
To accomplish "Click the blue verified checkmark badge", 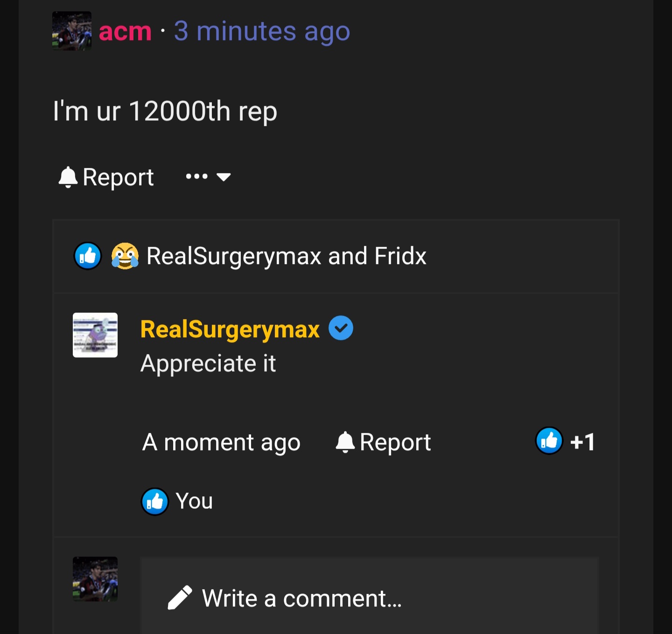I will pos(341,328).
